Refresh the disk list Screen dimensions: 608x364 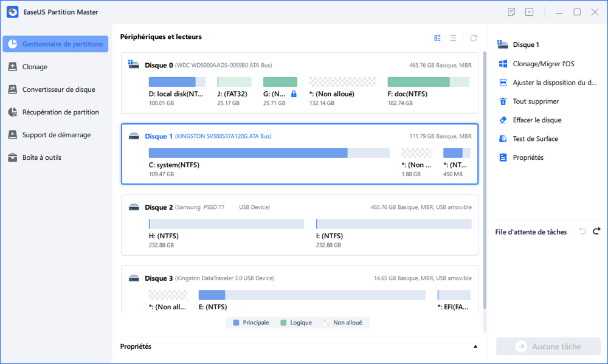click(x=474, y=38)
